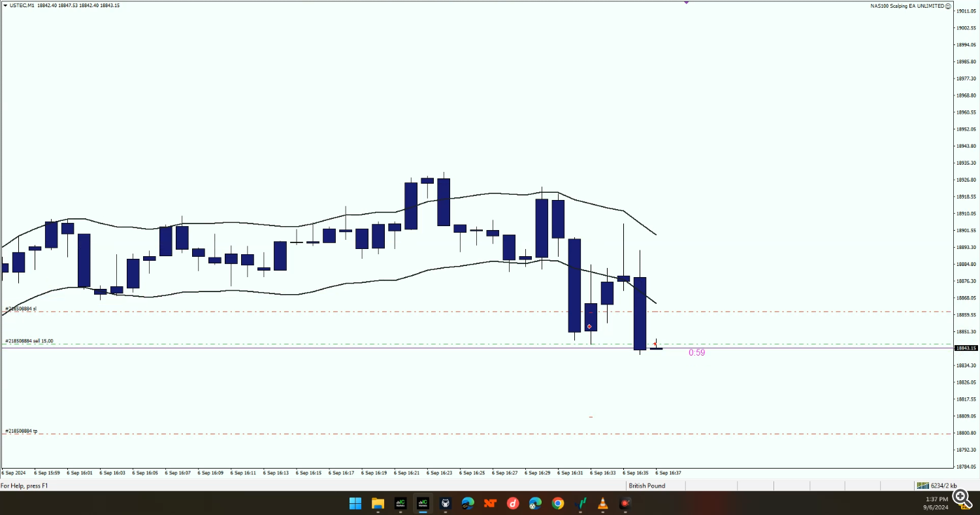This screenshot has height=515, width=980.
Task: Open the Windows Start menu
Action: [355, 503]
